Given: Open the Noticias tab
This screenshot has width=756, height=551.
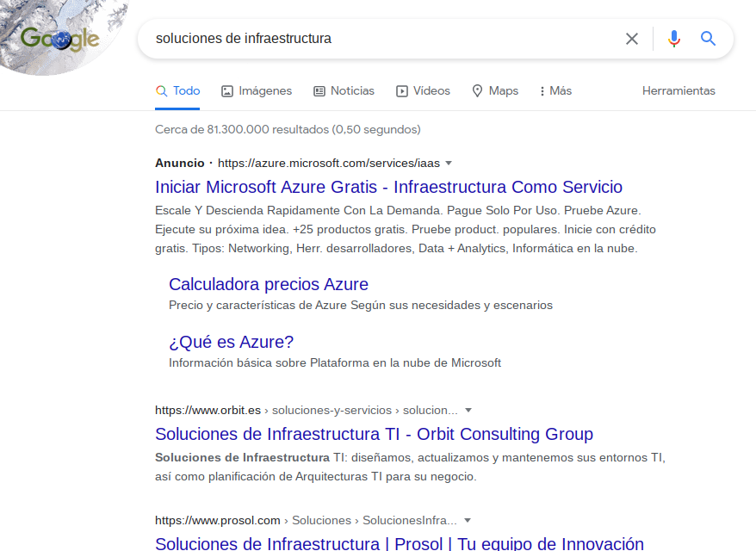Looking at the screenshot, I should click(344, 91).
